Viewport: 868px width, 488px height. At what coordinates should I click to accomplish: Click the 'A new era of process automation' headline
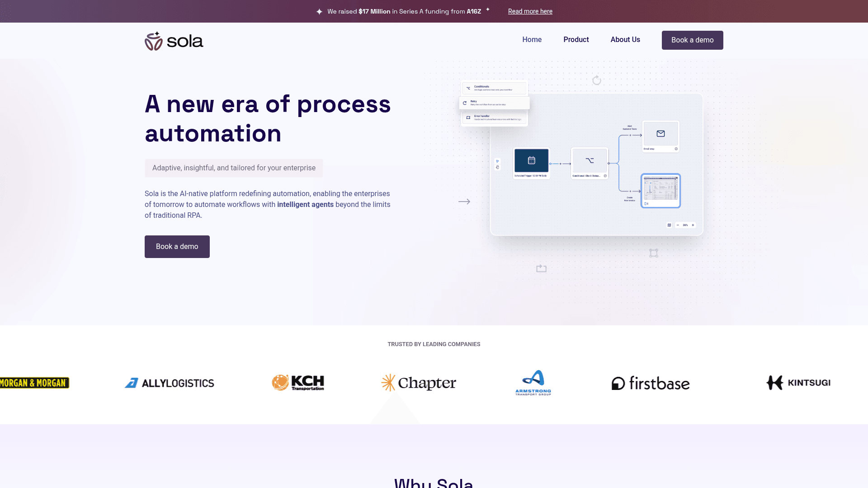coord(268,118)
